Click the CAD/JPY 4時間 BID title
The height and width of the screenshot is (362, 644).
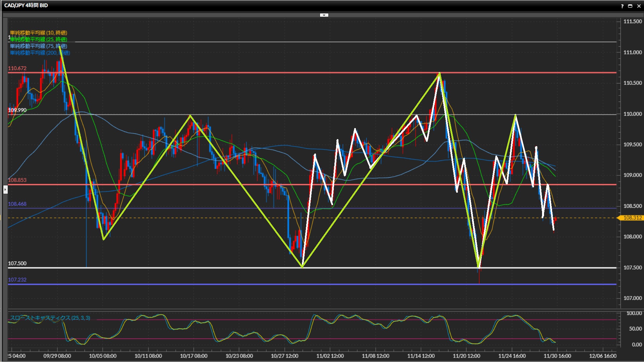click(x=26, y=5)
